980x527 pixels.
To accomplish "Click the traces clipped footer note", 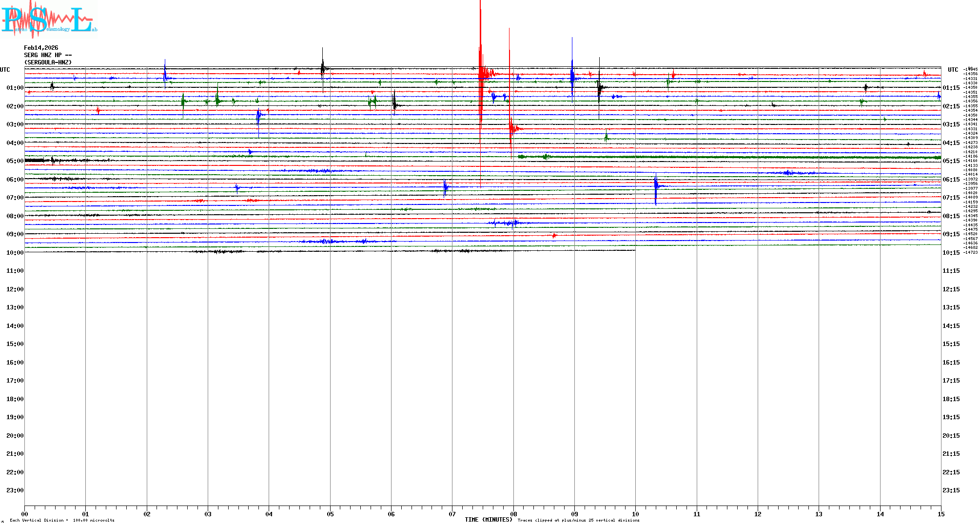I will 578,520.
